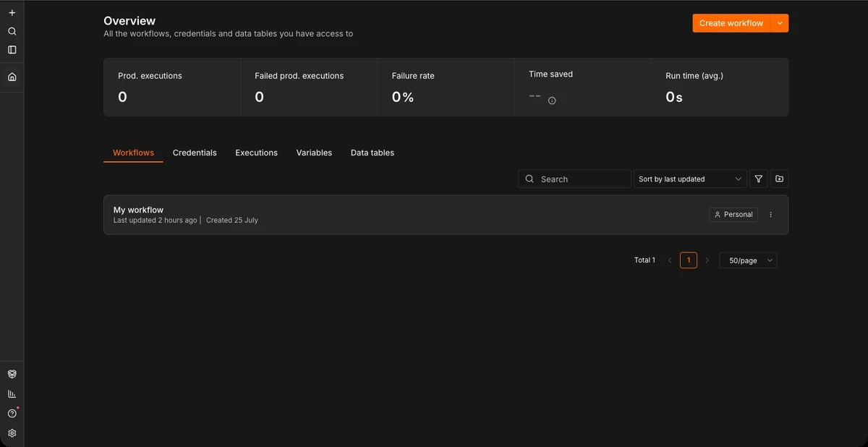868x447 pixels.
Task: Click the Prod. executions stat card
Action: (172, 87)
